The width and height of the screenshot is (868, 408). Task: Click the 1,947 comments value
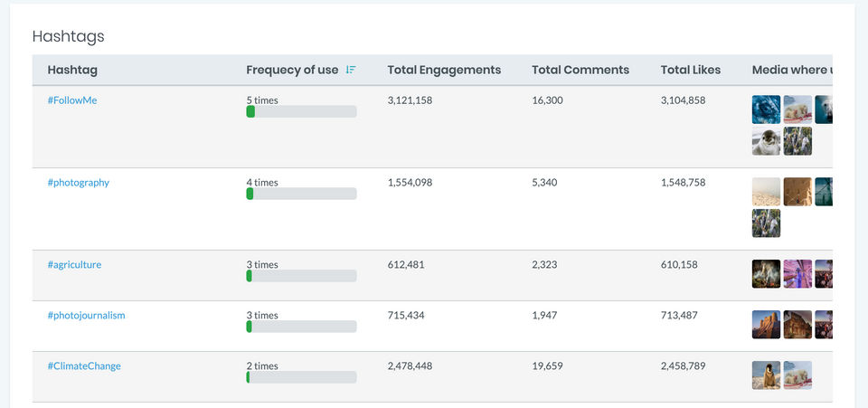[x=544, y=316]
